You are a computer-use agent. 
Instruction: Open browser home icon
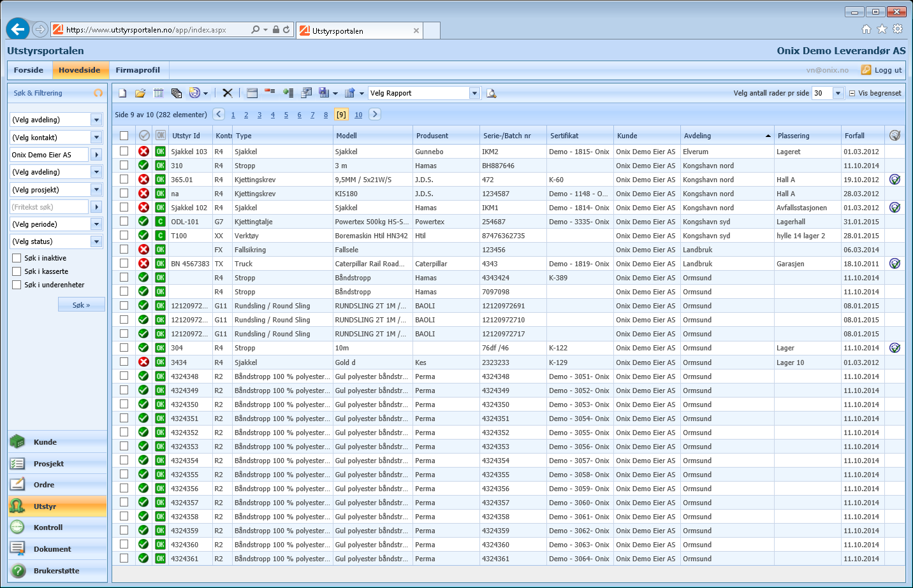866,29
